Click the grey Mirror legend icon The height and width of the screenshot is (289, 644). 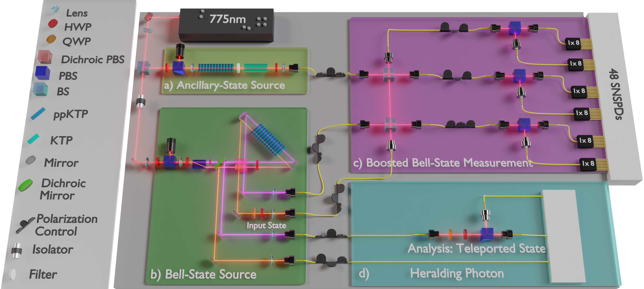click(x=31, y=160)
